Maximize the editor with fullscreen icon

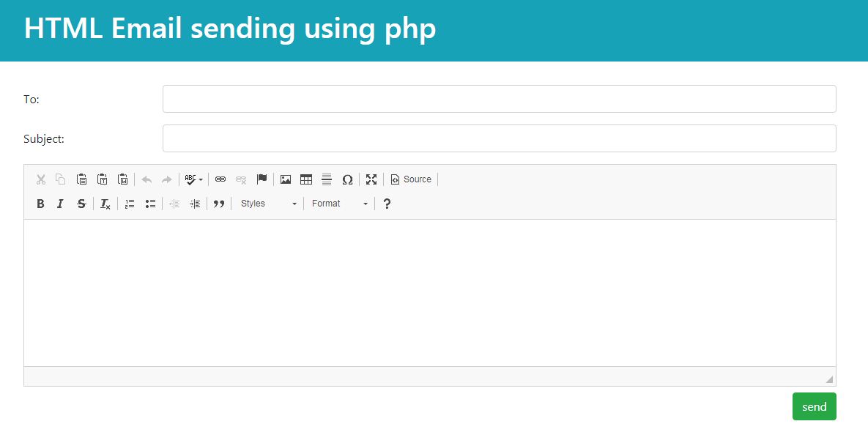[x=371, y=179]
